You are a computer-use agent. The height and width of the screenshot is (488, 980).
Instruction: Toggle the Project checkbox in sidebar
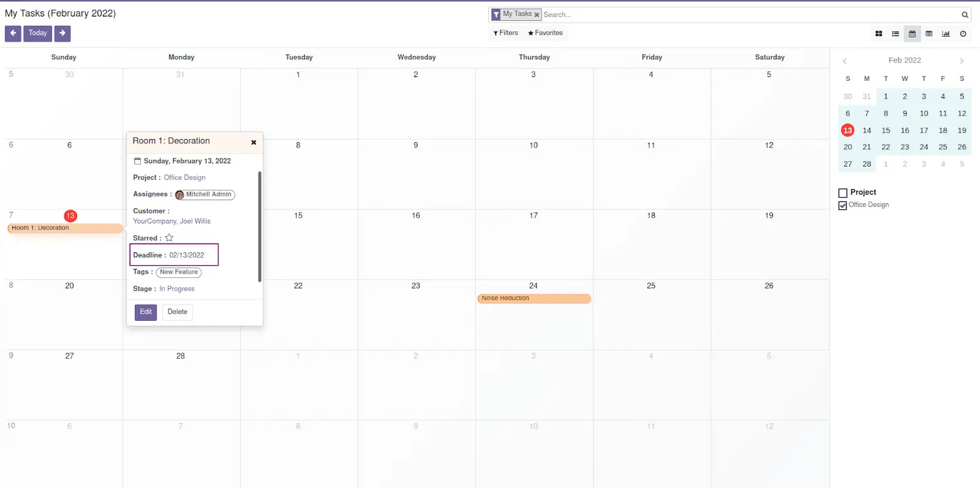click(843, 193)
